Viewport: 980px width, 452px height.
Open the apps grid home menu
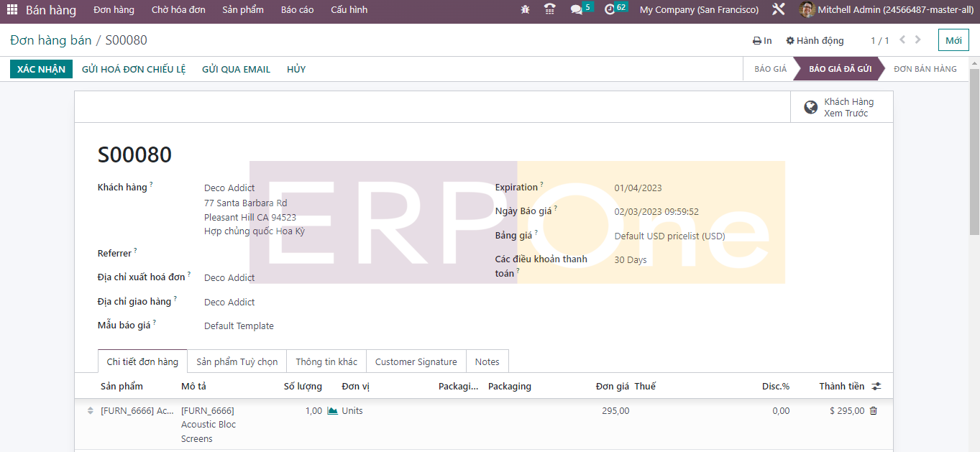pos(12,10)
